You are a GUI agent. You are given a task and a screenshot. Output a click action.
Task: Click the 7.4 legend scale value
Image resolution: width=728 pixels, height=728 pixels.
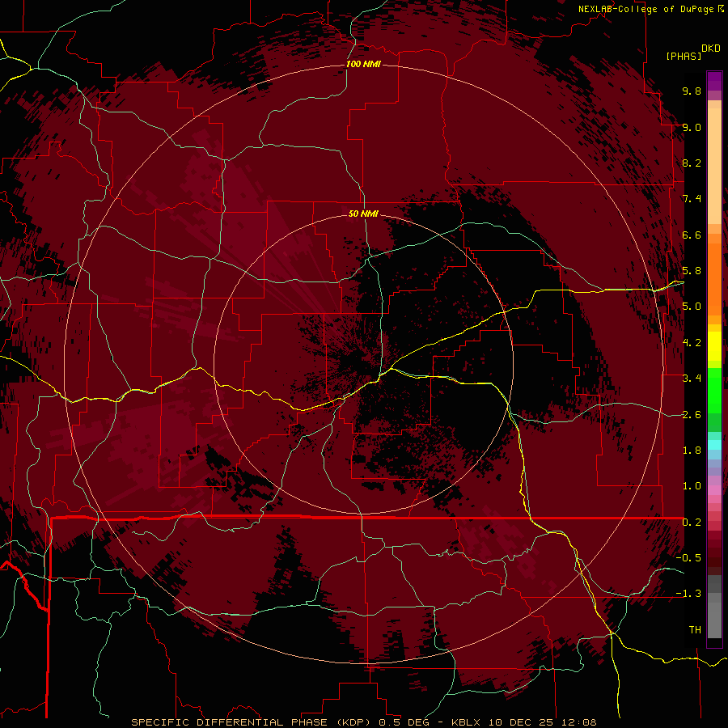click(692, 199)
